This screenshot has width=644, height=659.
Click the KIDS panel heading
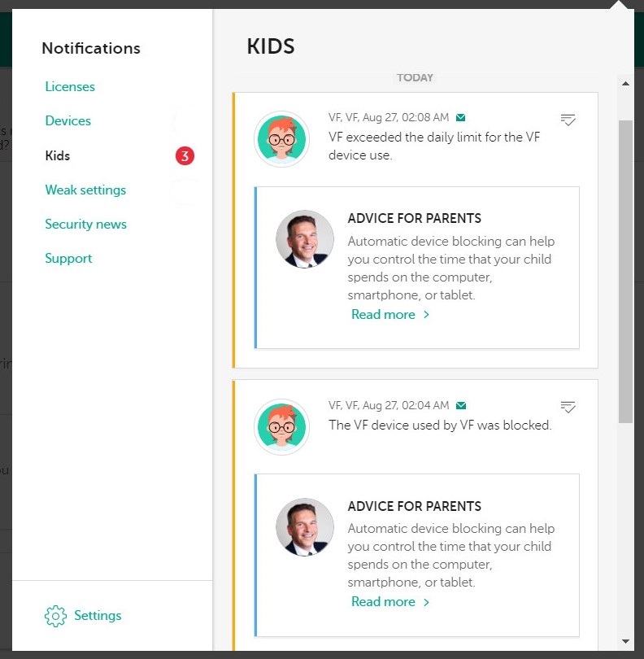pos(271,46)
